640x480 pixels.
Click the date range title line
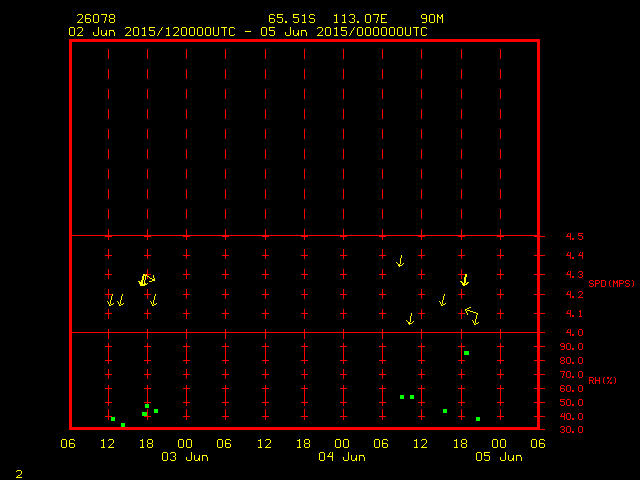[x=247, y=31]
